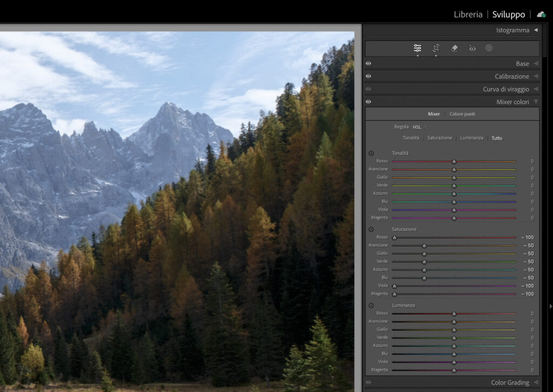
Task: Click Tonalità Verde value field
Action: click(532, 185)
